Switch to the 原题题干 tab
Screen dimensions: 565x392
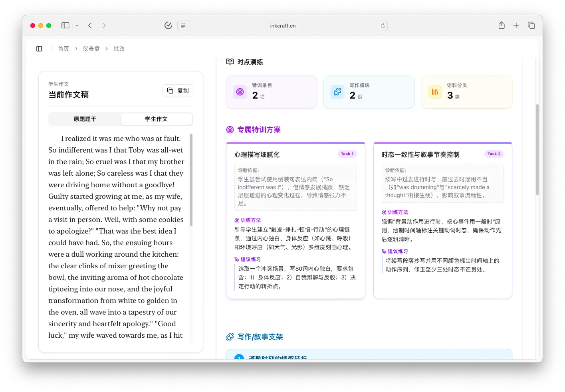point(85,119)
